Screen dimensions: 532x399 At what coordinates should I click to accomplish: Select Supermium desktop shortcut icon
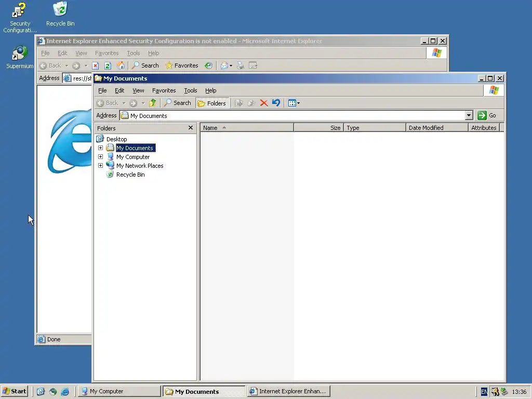(x=20, y=57)
